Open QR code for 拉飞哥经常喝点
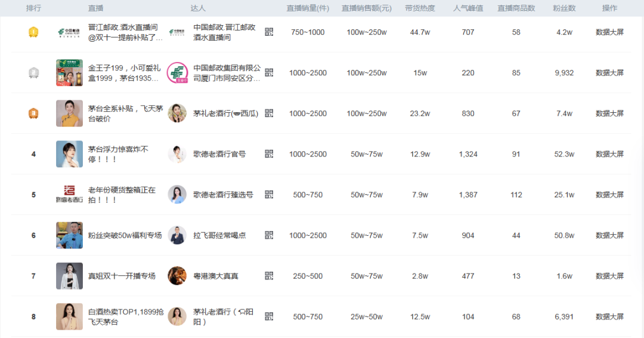The width and height of the screenshot is (644, 338). point(269,235)
